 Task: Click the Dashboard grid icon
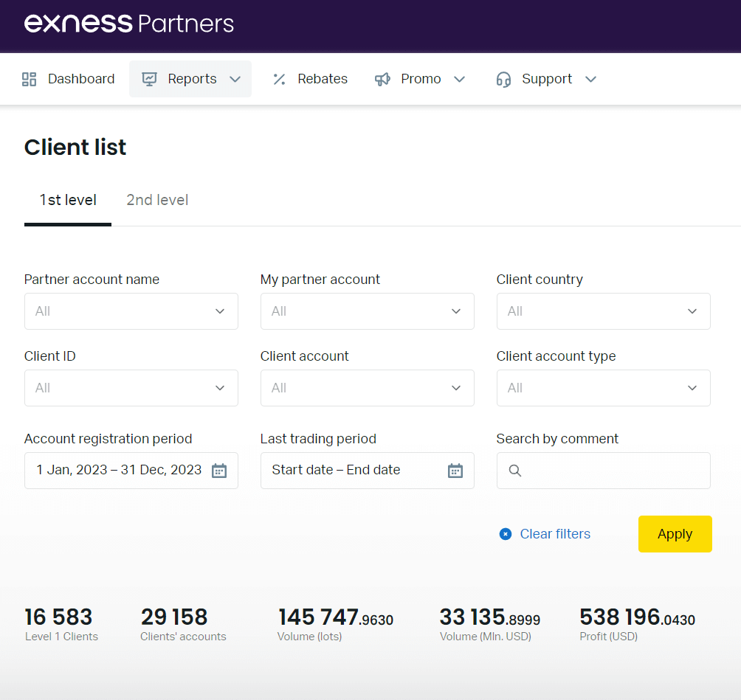[30, 79]
